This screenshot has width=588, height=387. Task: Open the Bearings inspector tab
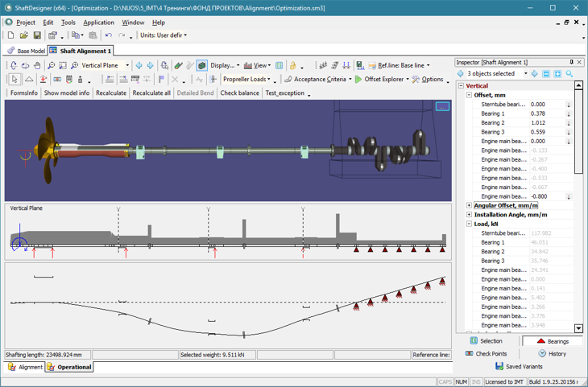click(553, 341)
